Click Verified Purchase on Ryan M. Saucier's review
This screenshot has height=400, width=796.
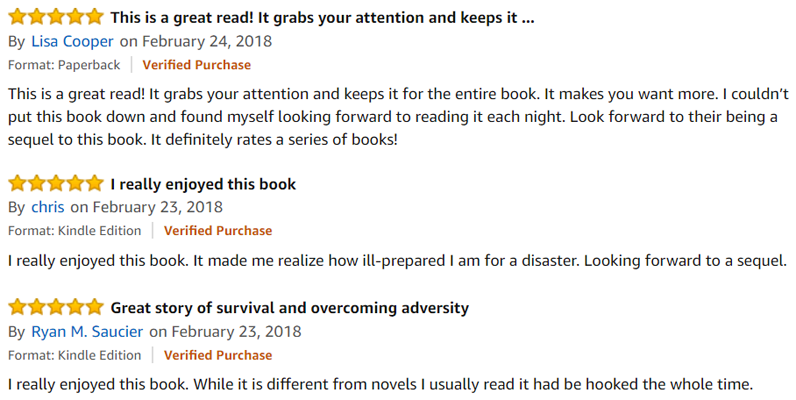(218, 355)
